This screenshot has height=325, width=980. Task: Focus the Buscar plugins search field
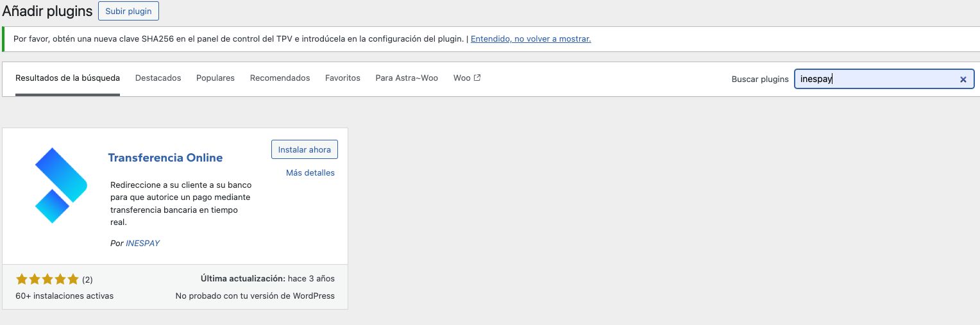click(875, 79)
